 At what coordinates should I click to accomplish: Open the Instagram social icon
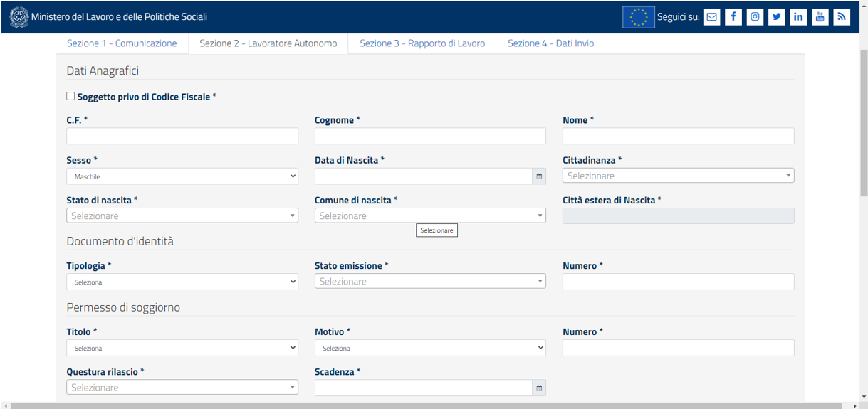[x=755, y=17]
